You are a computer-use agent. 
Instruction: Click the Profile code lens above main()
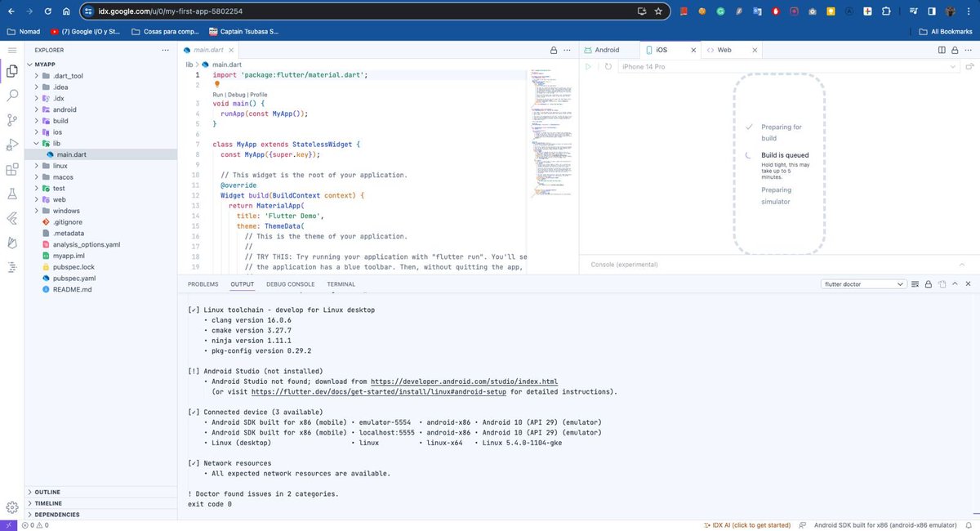pos(258,95)
